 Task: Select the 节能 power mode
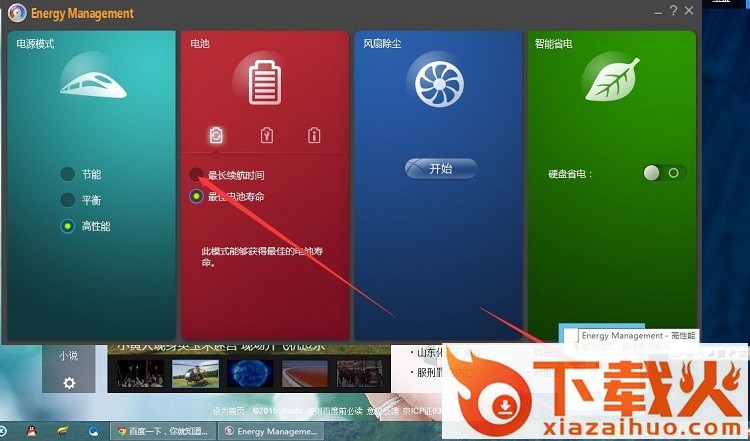pos(68,174)
